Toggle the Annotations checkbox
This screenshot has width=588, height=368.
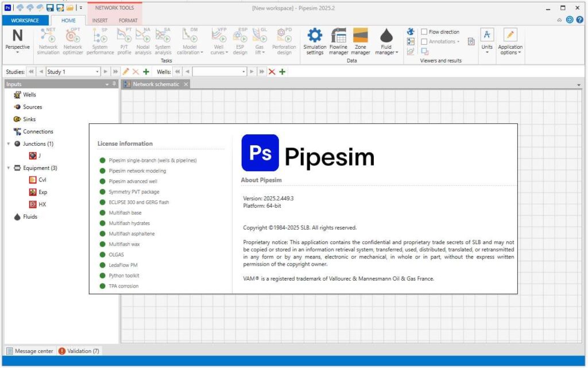point(424,41)
